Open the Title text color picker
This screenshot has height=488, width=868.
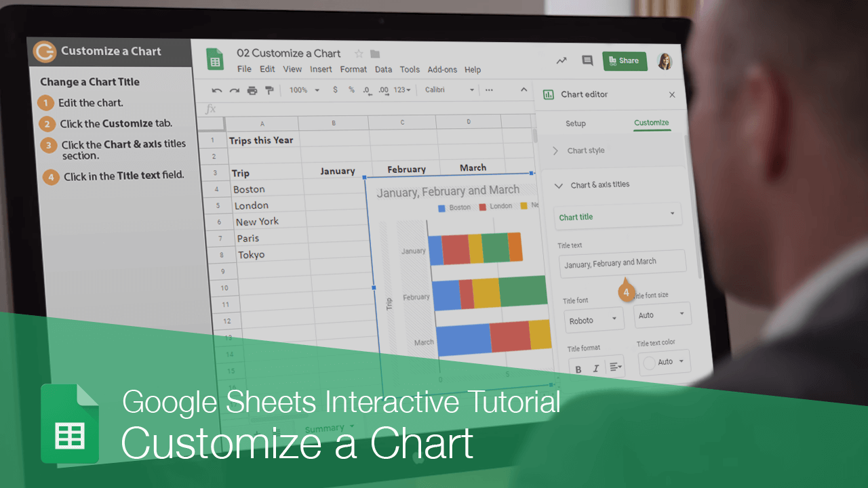[x=664, y=362]
